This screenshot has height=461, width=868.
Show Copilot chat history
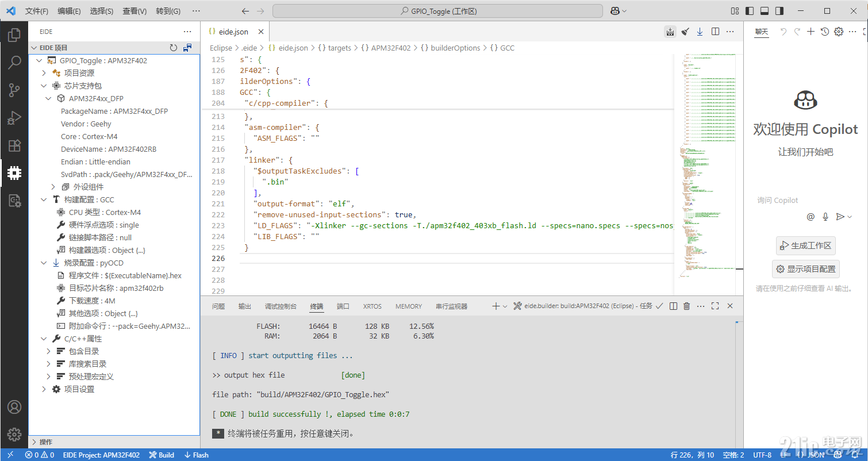pyautogui.click(x=824, y=32)
